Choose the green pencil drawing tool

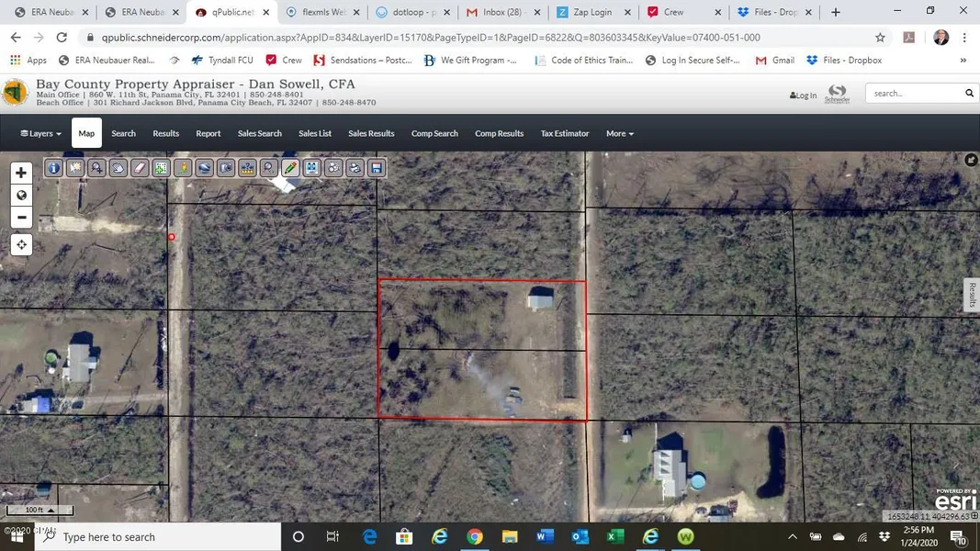click(290, 168)
